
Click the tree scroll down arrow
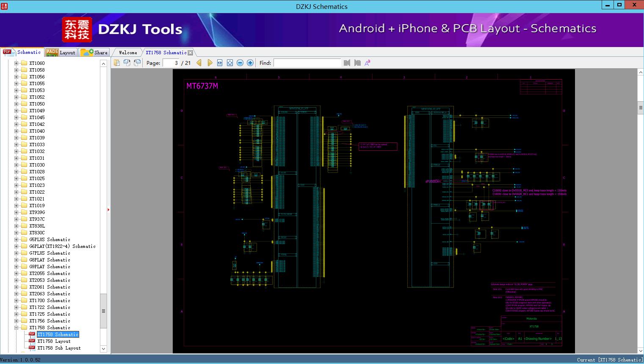point(103,349)
